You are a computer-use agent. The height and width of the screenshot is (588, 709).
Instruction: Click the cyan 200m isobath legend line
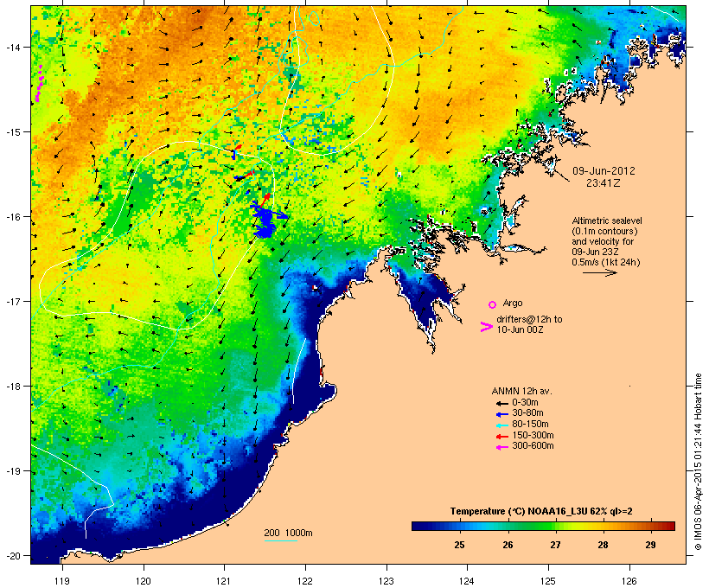[280, 540]
